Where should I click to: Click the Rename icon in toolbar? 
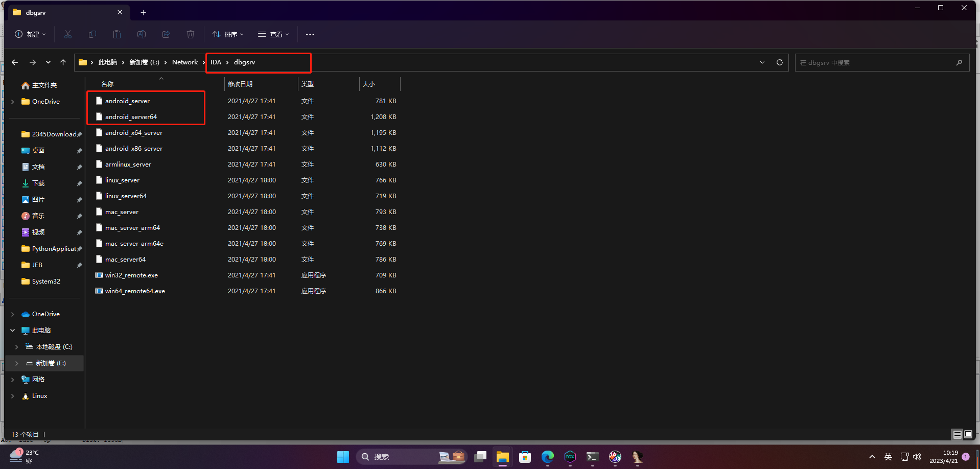[x=142, y=34]
